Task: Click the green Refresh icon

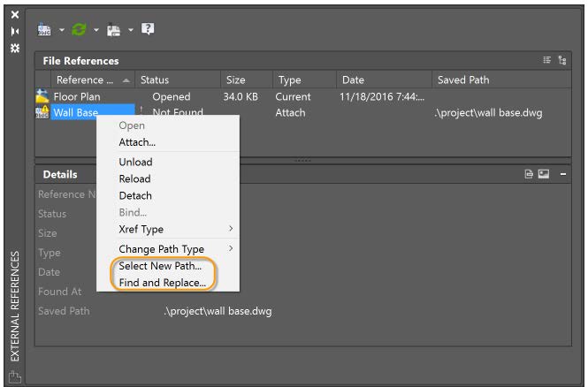Action: coord(80,29)
